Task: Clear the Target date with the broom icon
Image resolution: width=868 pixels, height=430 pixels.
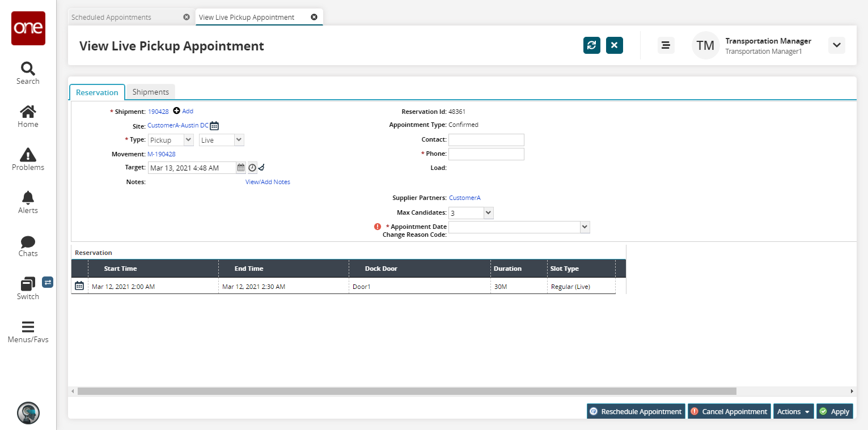Action: [261, 168]
